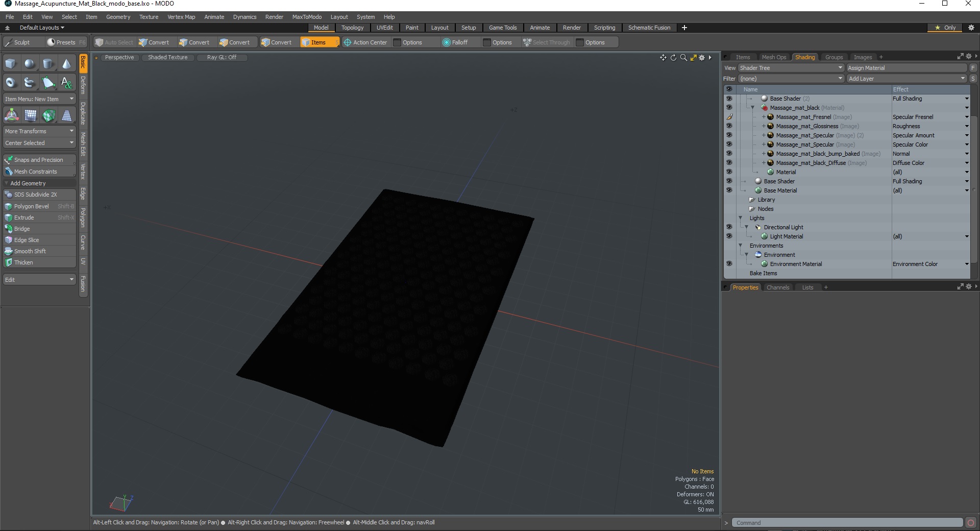Image resolution: width=980 pixels, height=531 pixels.
Task: Click into the Command input field
Action: coord(847,523)
